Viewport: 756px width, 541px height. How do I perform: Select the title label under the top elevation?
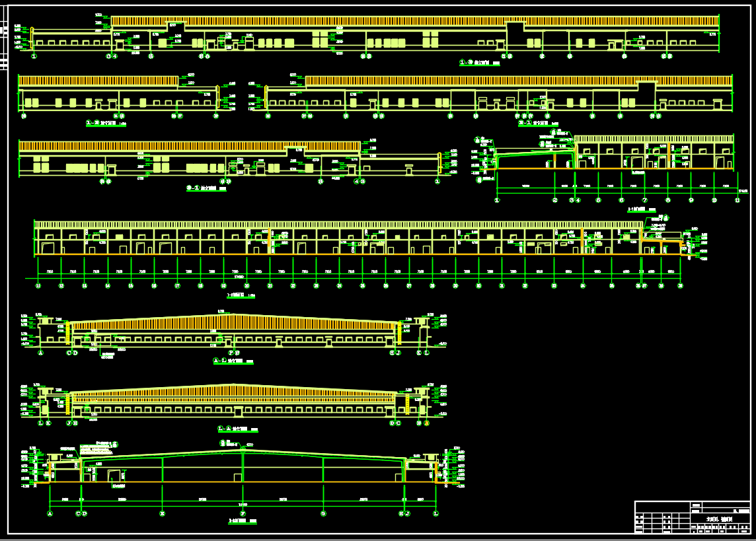(x=479, y=63)
